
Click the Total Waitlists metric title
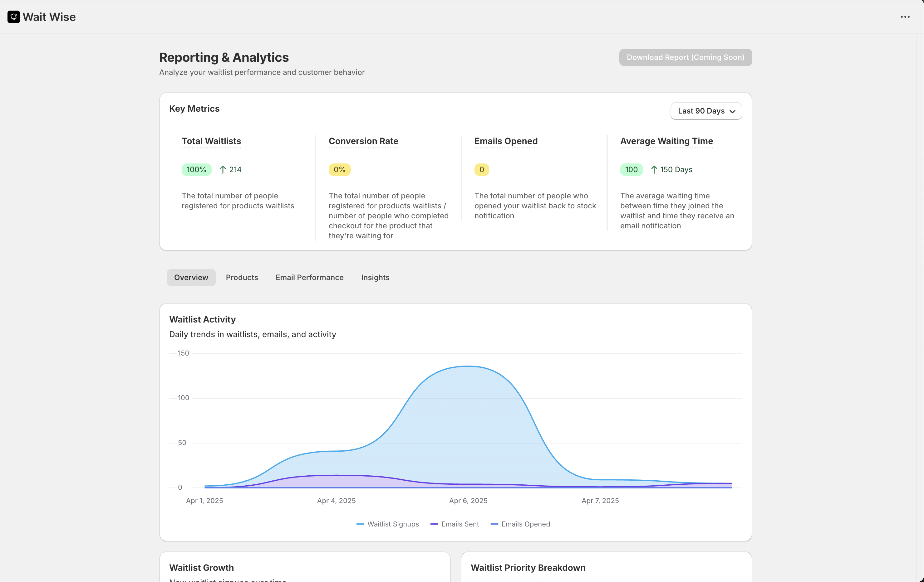tap(211, 141)
